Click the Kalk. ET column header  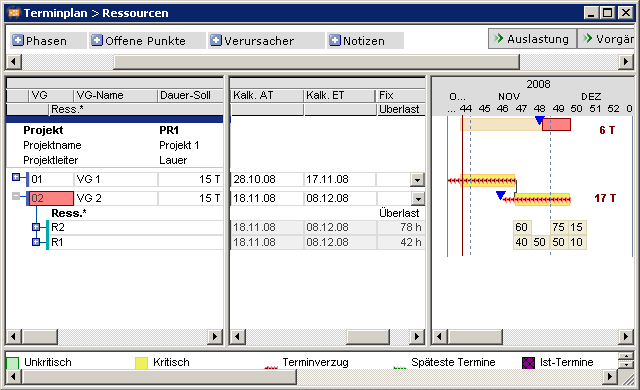click(x=340, y=95)
